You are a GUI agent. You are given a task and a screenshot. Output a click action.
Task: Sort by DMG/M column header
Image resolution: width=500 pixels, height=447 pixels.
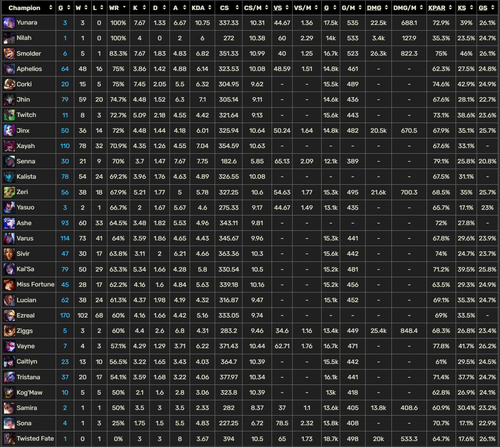(409, 8)
